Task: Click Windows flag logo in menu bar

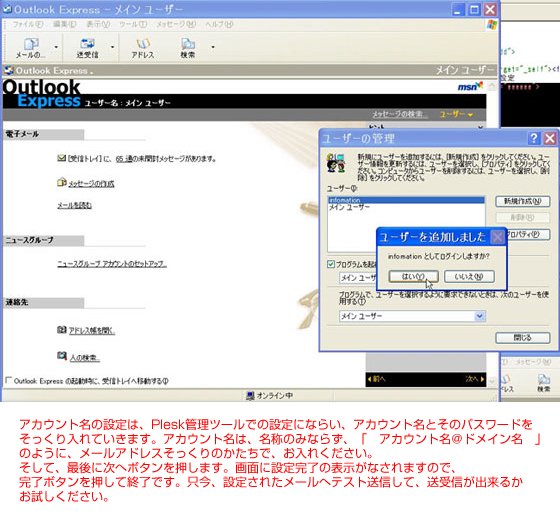Action: 492,25
